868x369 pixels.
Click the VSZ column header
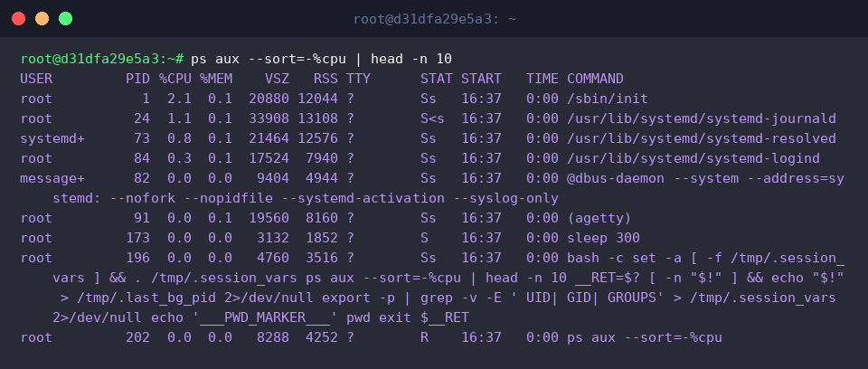[x=277, y=79]
